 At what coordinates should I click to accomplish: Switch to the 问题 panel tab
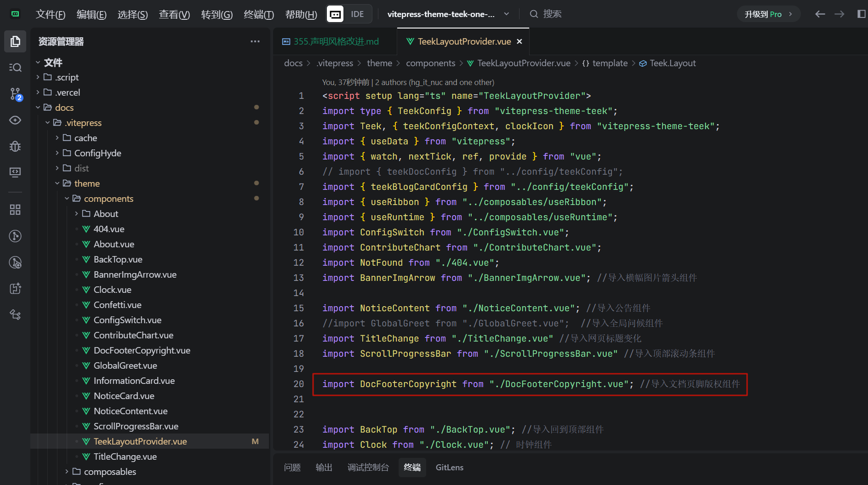[292, 468]
